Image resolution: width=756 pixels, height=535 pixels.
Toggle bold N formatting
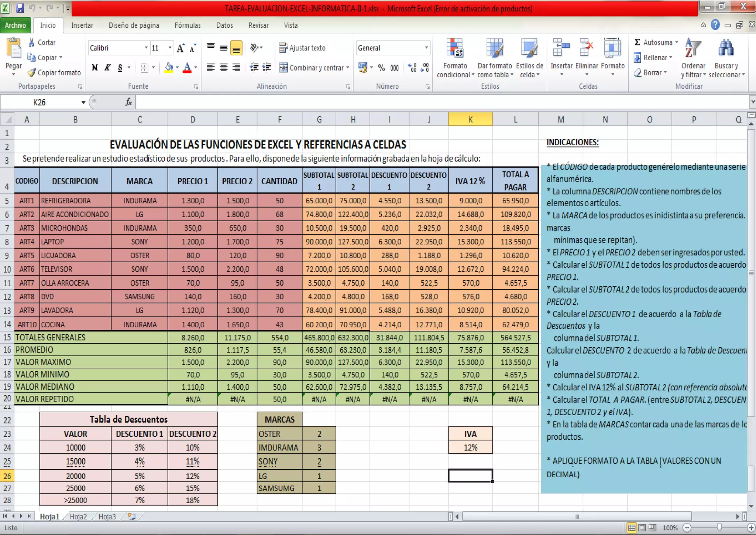(x=95, y=68)
